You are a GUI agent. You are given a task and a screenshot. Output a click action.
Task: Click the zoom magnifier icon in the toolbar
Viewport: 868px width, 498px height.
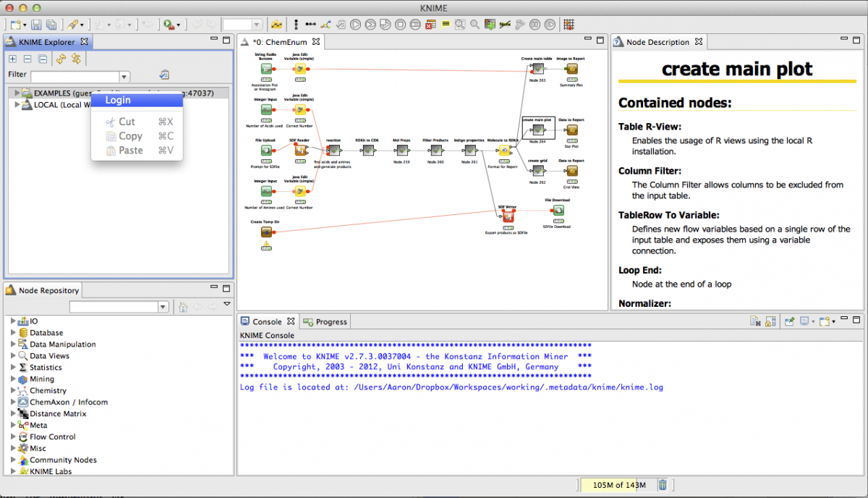click(474, 23)
